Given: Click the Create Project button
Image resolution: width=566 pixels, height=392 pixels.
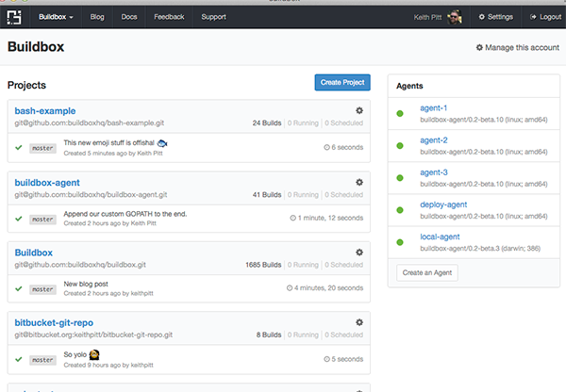Looking at the screenshot, I should pos(342,83).
